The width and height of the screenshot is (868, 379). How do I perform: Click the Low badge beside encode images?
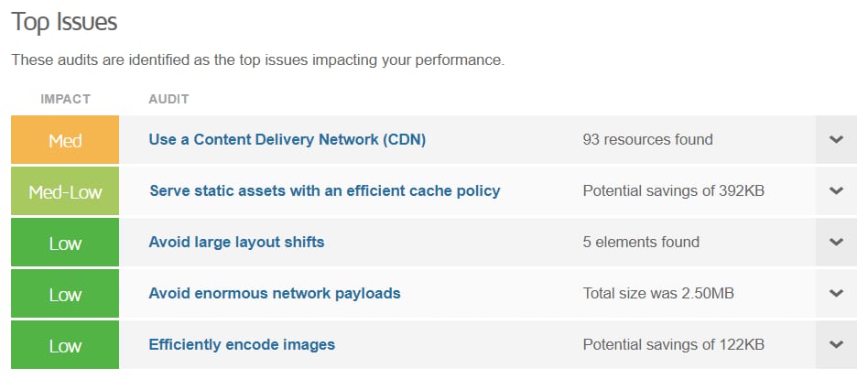[65, 345]
